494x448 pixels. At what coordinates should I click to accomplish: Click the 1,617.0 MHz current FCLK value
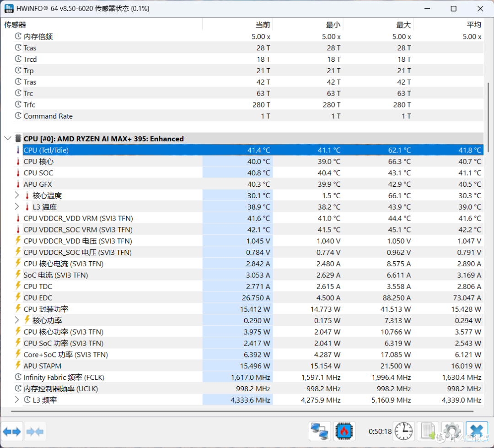tap(251, 377)
